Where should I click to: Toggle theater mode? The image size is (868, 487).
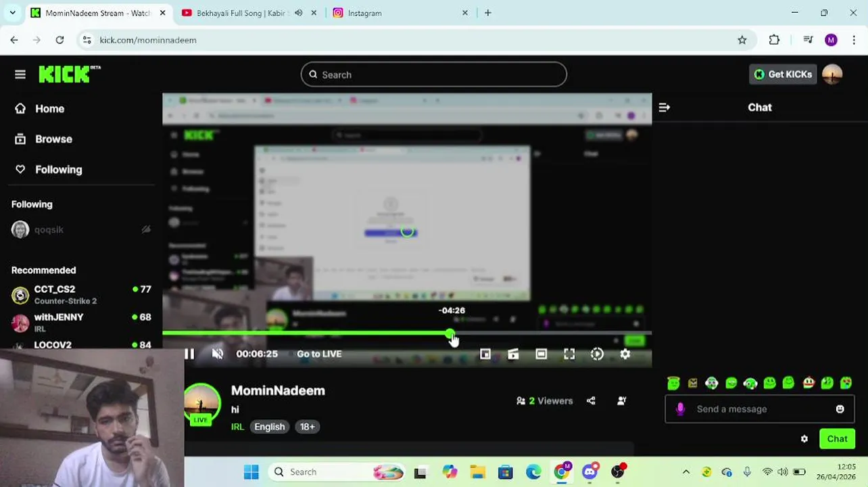tap(541, 354)
